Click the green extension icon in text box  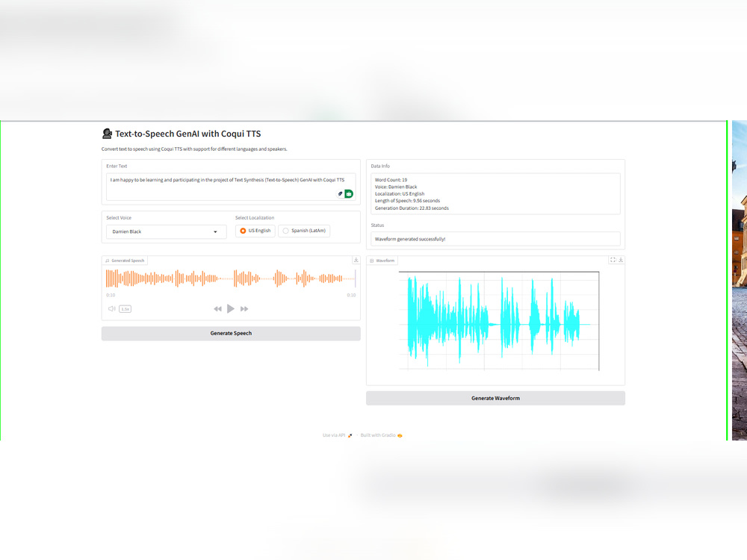pyautogui.click(x=349, y=194)
